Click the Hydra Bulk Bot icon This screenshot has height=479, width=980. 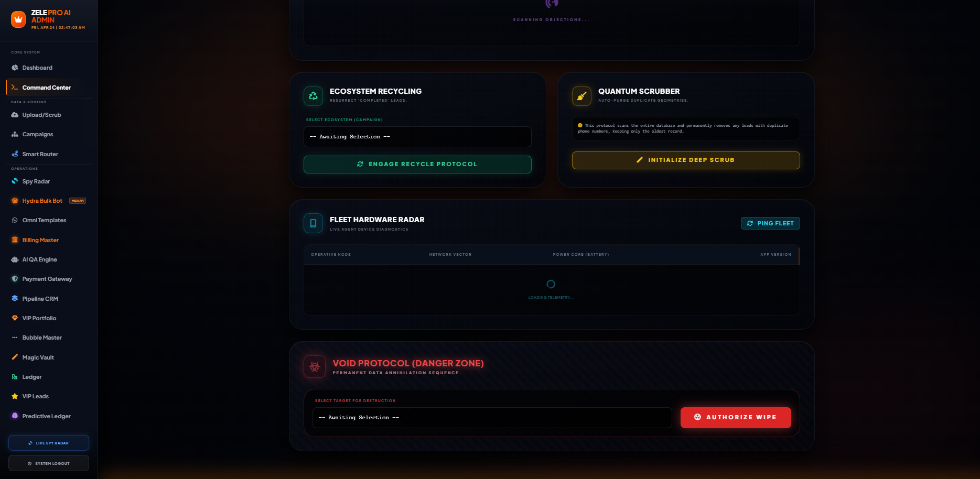click(15, 201)
